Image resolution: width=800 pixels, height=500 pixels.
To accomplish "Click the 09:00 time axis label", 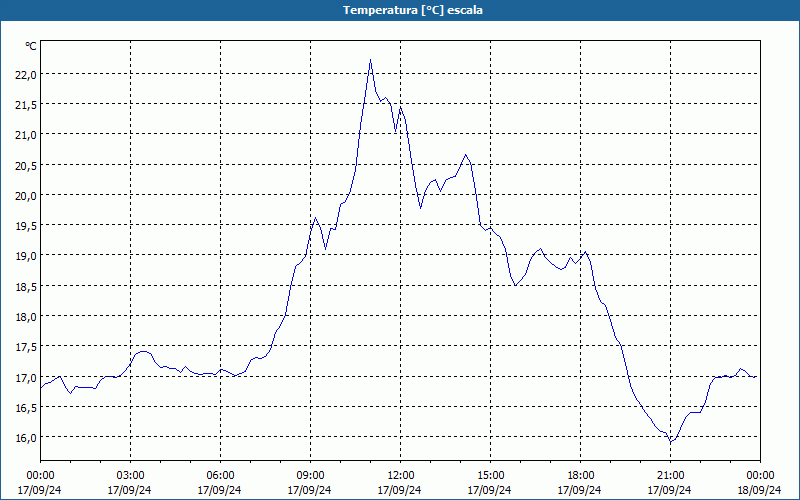I will click(310, 476).
